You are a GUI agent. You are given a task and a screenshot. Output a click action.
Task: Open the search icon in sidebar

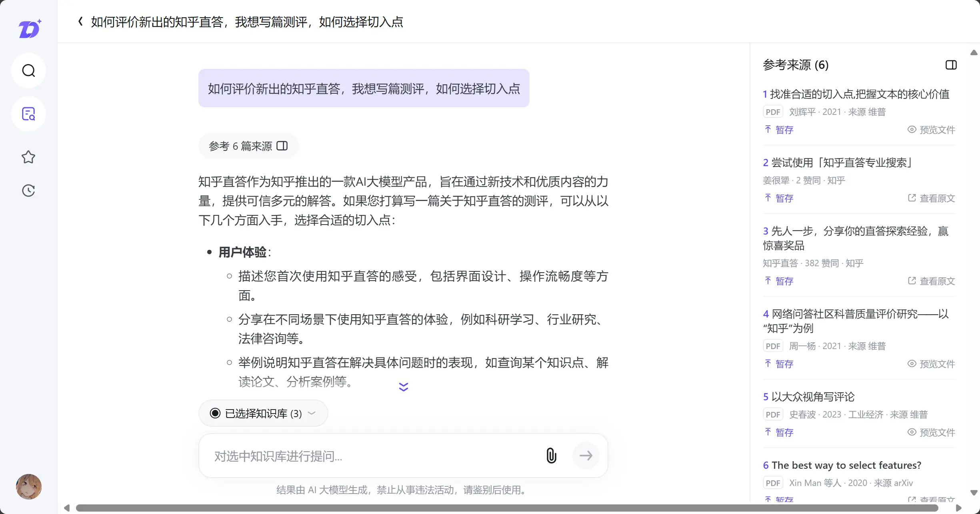28,71
